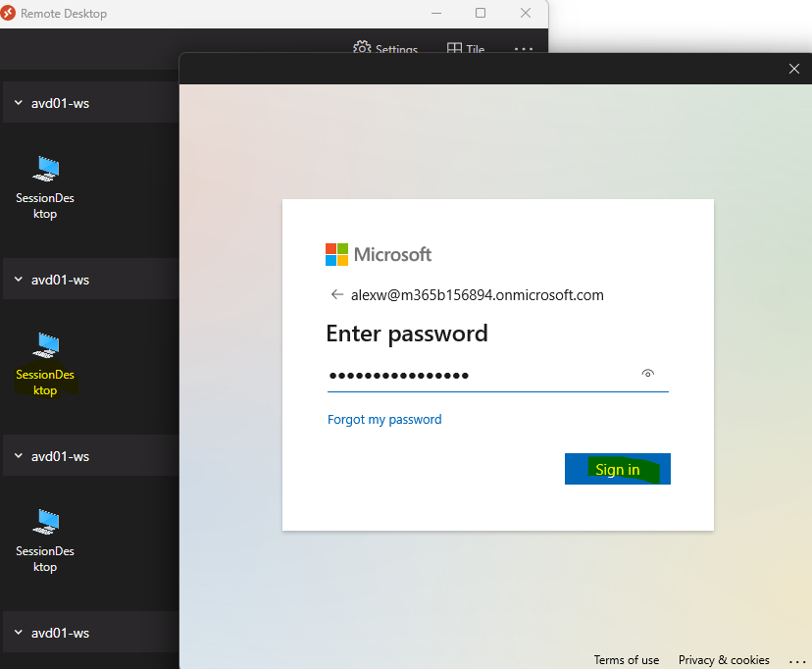Screen dimensions: 812x669
Task: Open Remote Desktop more options ellipsis
Action: click(x=524, y=49)
